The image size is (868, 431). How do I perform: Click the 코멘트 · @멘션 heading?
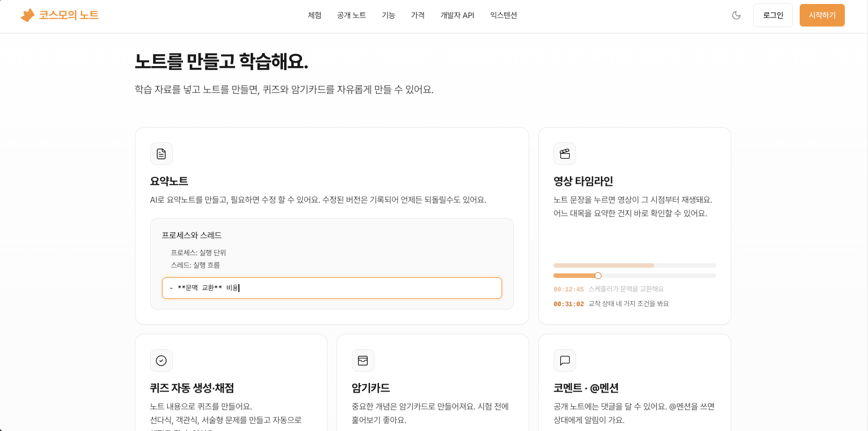[586, 388]
